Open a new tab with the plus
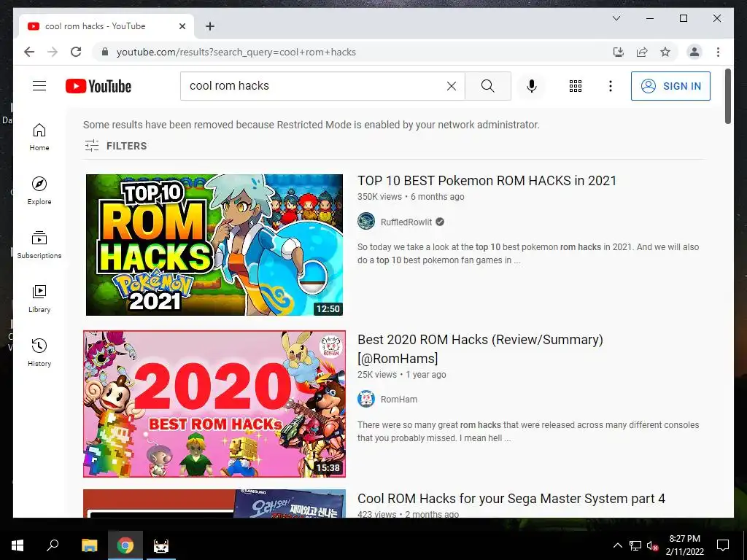 tap(209, 26)
